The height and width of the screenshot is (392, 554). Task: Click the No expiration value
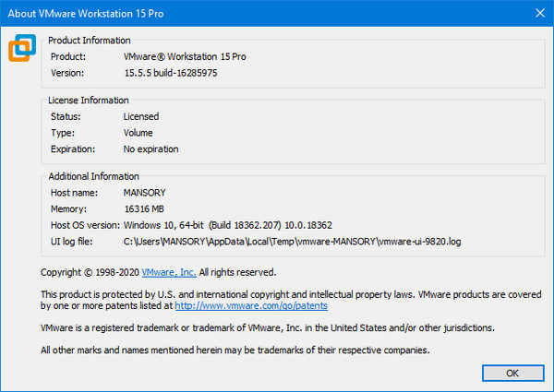click(151, 148)
